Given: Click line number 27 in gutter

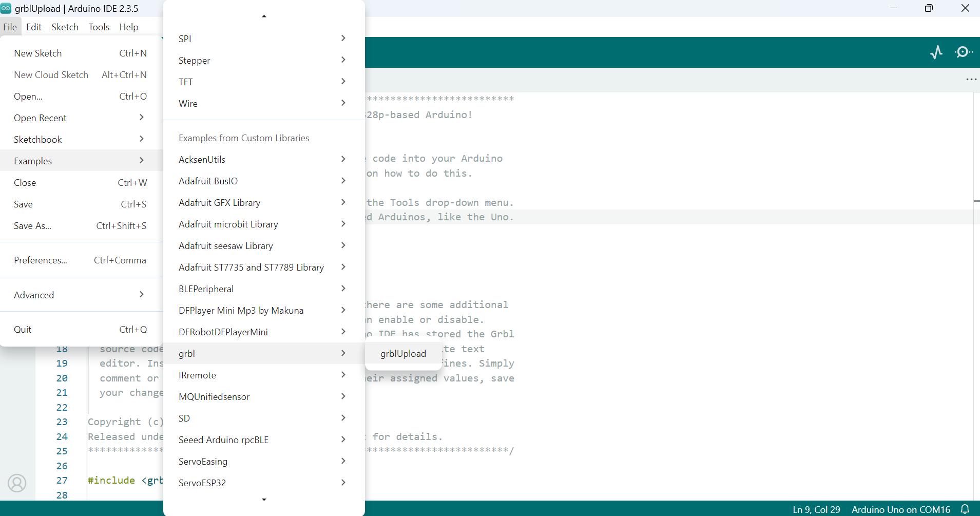Looking at the screenshot, I should 62,481.
